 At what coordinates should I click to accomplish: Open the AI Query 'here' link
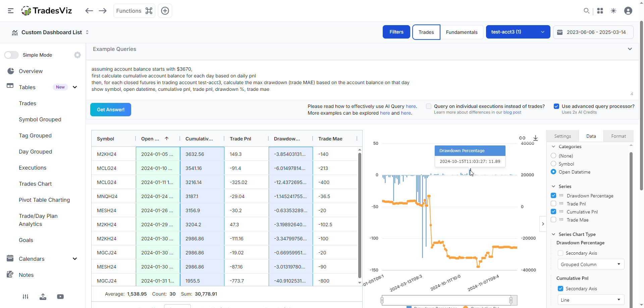pyautogui.click(x=411, y=106)
